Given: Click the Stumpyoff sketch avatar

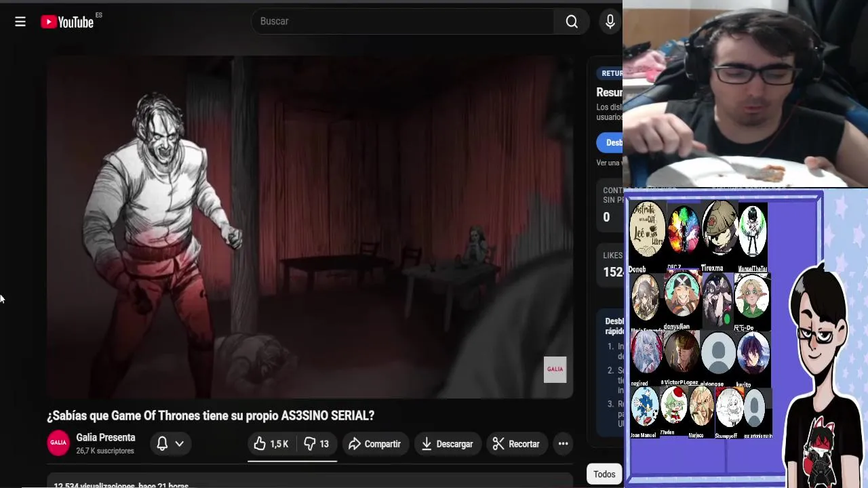Looking at the screenshot, I should tap(729, 407).
